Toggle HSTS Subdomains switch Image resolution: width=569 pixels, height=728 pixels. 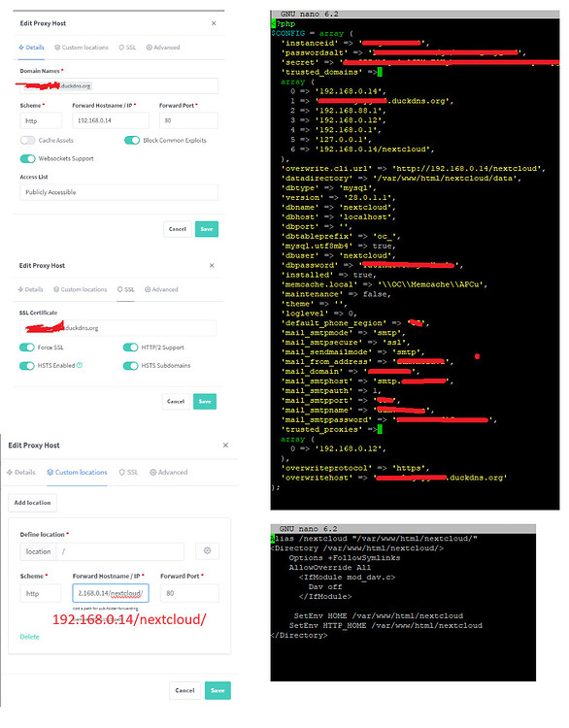click(x=130, y=366)
